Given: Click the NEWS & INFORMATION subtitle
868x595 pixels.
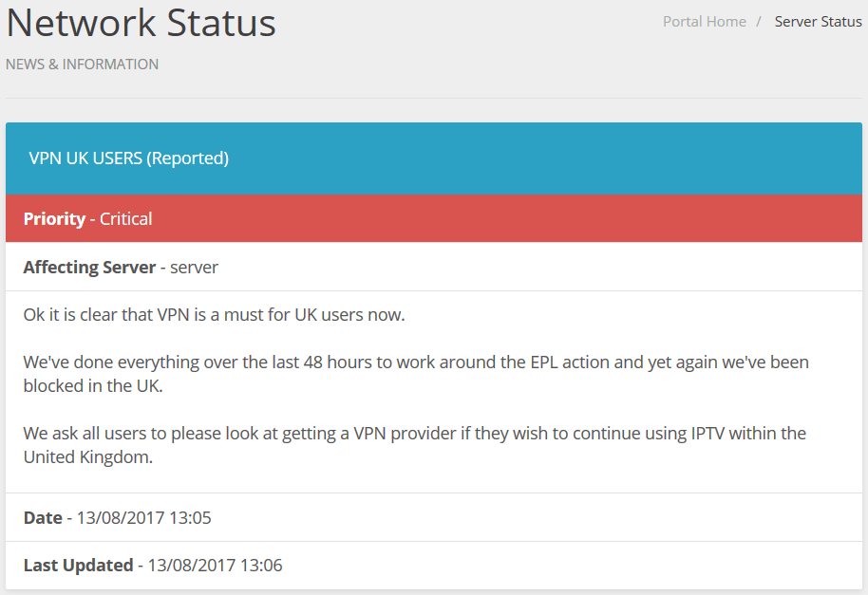Looking at the screenshot, I should [82, 65].
